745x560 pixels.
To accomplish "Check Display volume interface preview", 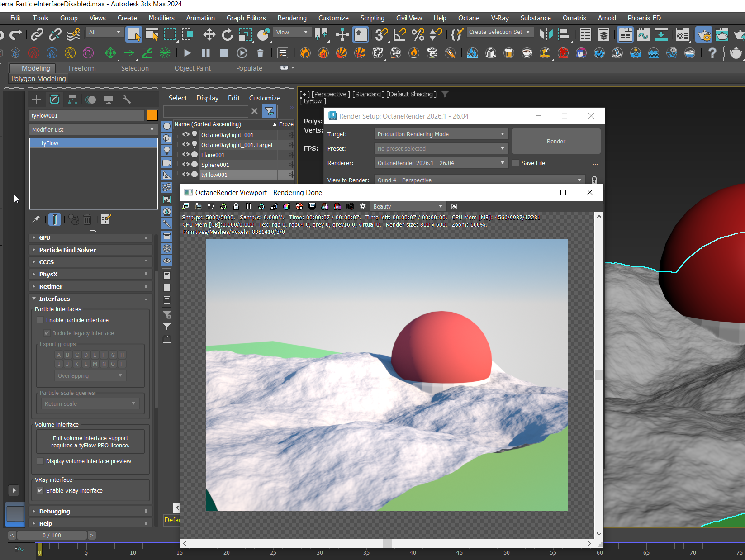I will pos(40,461).
